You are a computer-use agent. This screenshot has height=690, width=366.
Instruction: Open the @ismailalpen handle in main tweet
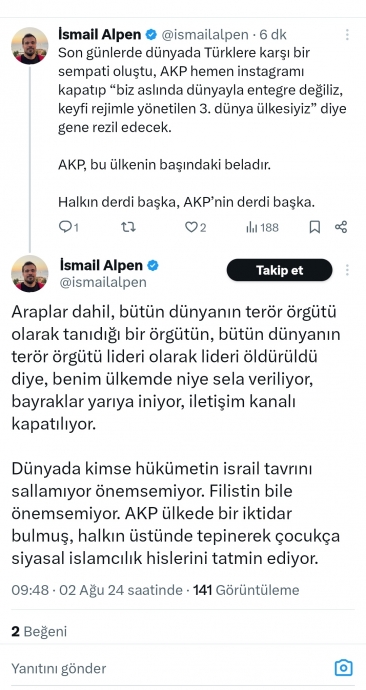[x=102, y=283]
